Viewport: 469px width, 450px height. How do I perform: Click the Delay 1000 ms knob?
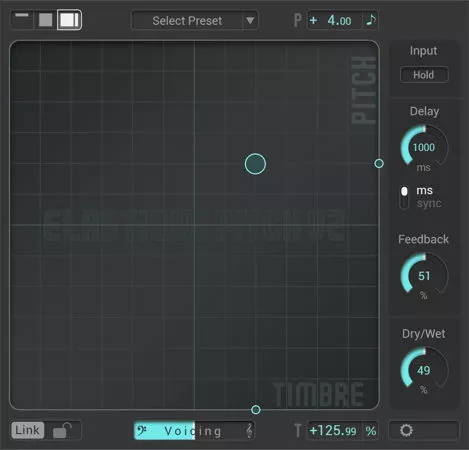pos(424,147)
